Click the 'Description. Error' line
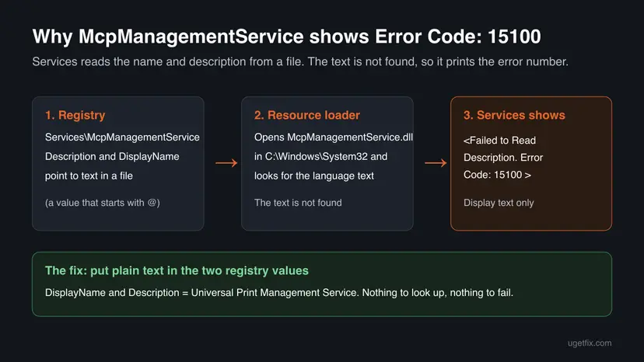Image resolution: width=644 pixels, height=362 pixels. pos(503,158)
